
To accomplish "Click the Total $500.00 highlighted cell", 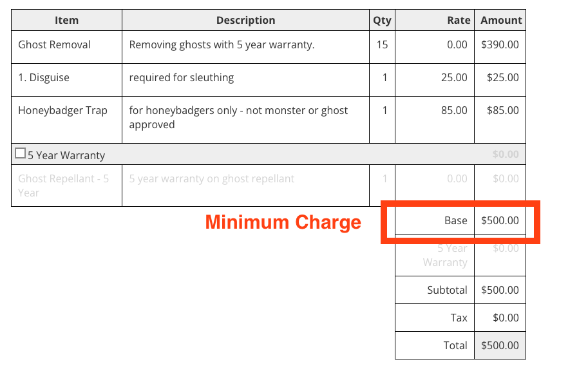I will click(500, 345).
